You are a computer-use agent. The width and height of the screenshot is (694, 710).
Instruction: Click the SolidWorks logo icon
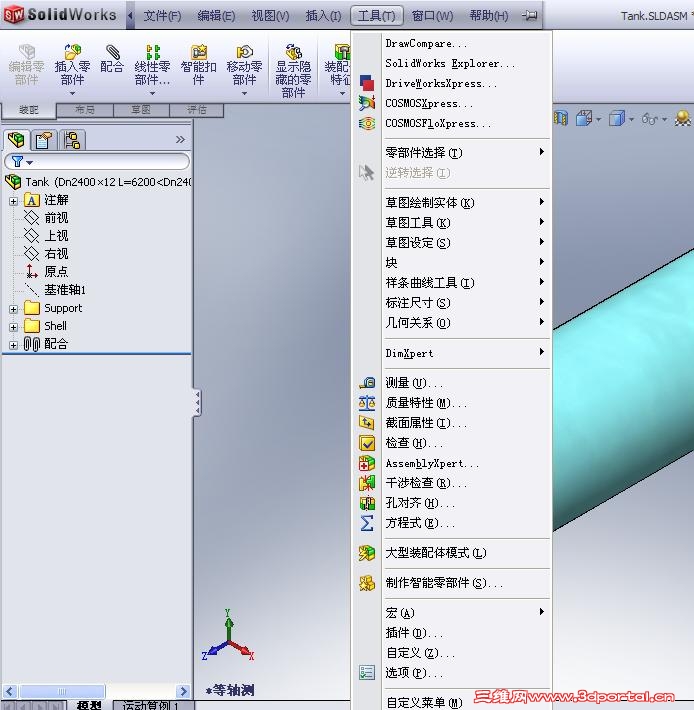point(14,14)
